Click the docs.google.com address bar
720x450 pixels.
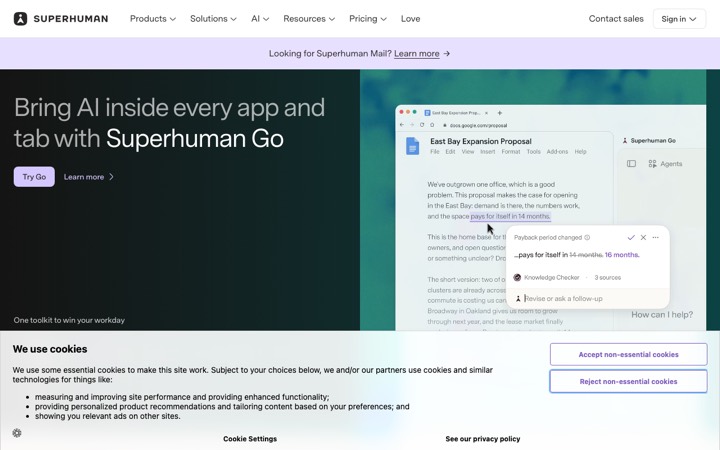pos(478,125)
